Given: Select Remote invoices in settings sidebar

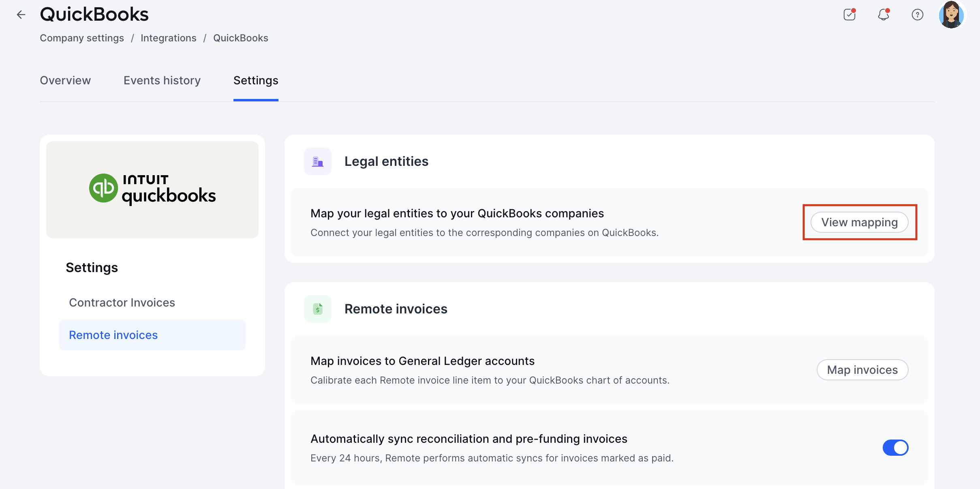Looking at the screenshot, I should [x=152, y=335].
